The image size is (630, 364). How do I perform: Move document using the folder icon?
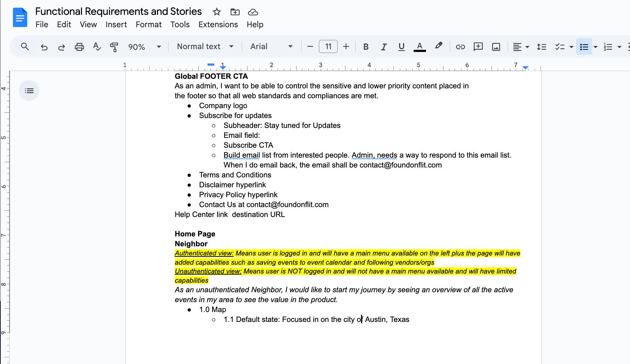coord(235,12)
